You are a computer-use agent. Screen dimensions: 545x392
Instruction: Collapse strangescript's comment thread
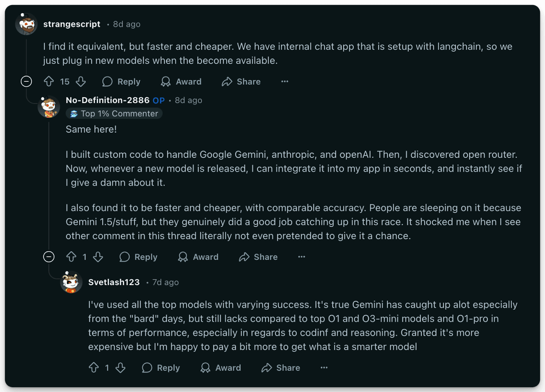tap(26, 82)
